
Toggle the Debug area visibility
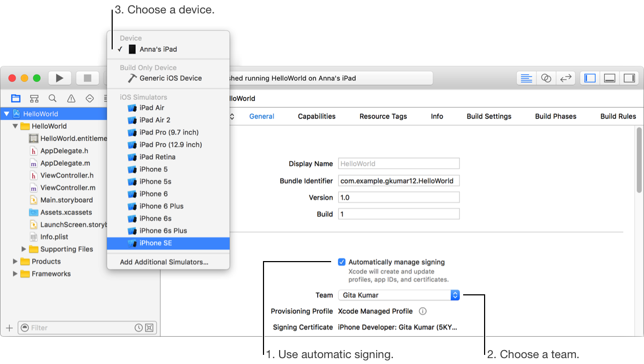coord(609,78)
